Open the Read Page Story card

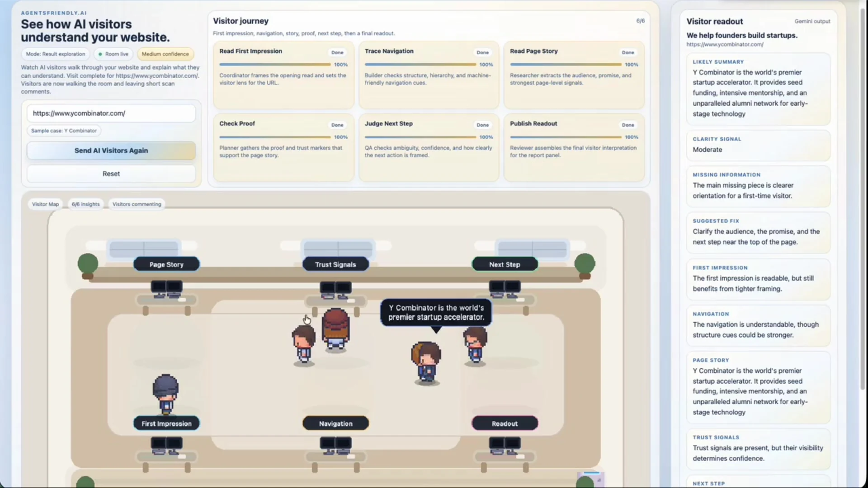pos(574,75)
